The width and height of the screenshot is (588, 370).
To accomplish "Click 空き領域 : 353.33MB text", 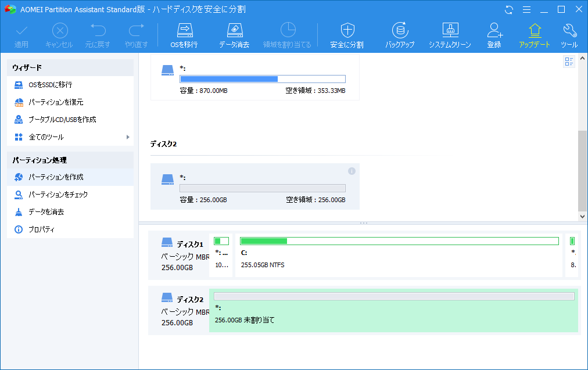I will [x=315, y=91].
